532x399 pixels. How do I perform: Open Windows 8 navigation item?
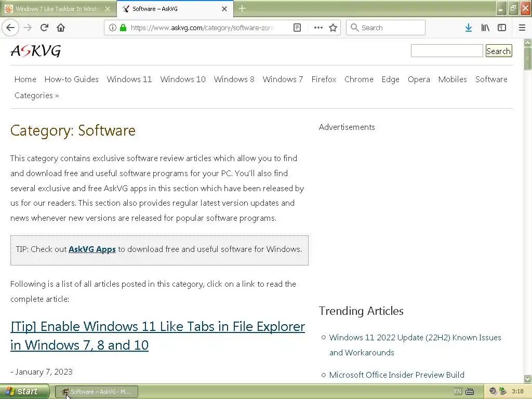click(x=234, y=79)
